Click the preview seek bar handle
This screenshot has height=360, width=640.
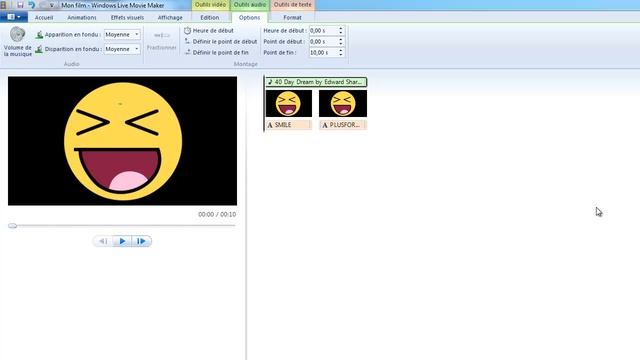(x=13, y=226)
